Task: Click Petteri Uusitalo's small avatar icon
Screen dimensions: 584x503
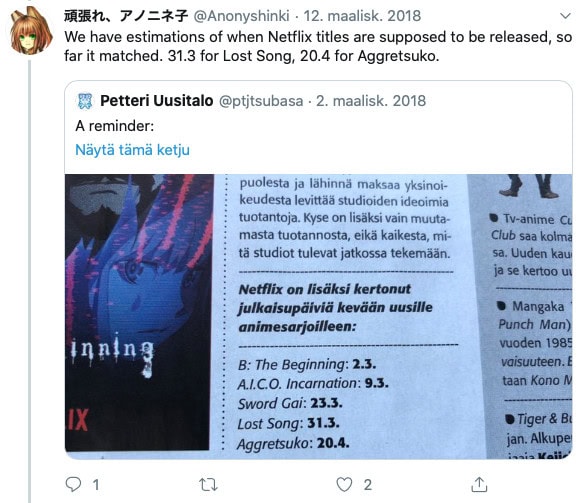Action: click(x=85, y=101)
